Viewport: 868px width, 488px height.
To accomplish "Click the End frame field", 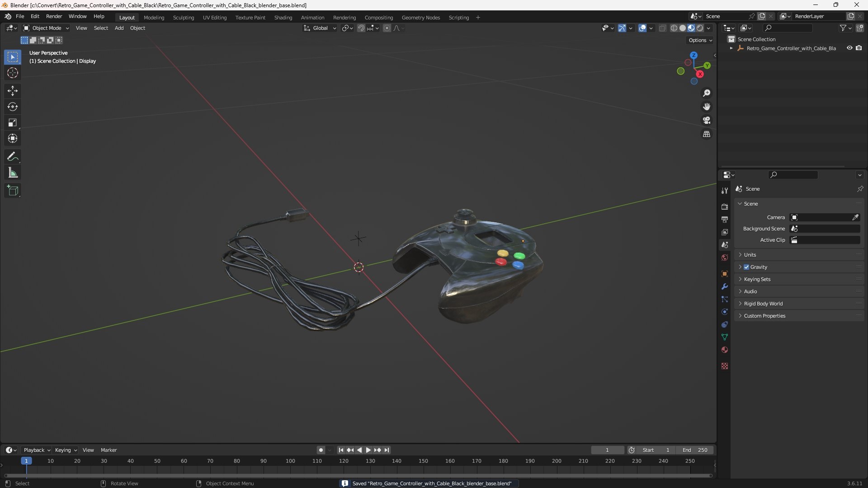I will 695,450.
